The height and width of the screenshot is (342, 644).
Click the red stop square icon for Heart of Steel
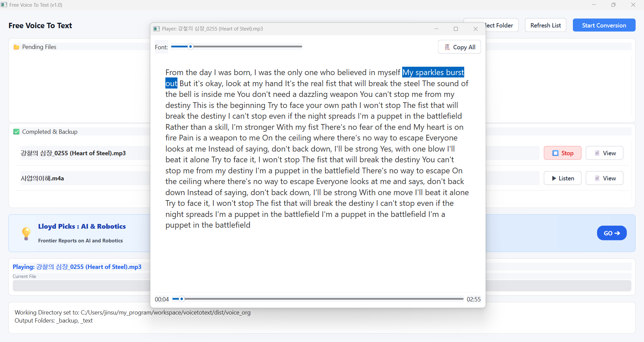click(x=556, y=153)
